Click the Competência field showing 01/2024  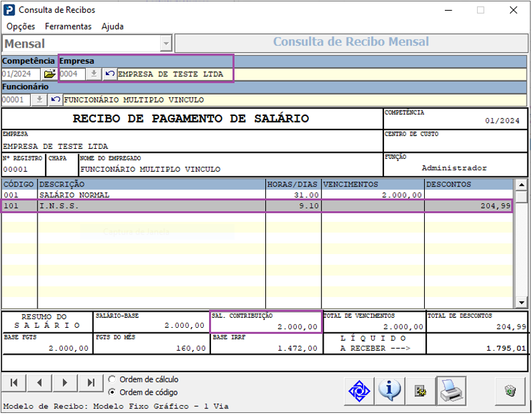(x=21, y=74)
